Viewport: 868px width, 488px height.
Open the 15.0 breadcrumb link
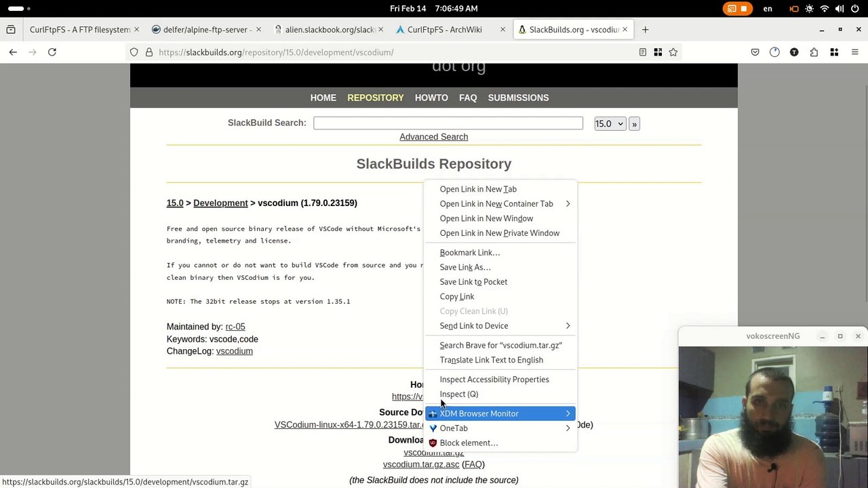[175, 203]
